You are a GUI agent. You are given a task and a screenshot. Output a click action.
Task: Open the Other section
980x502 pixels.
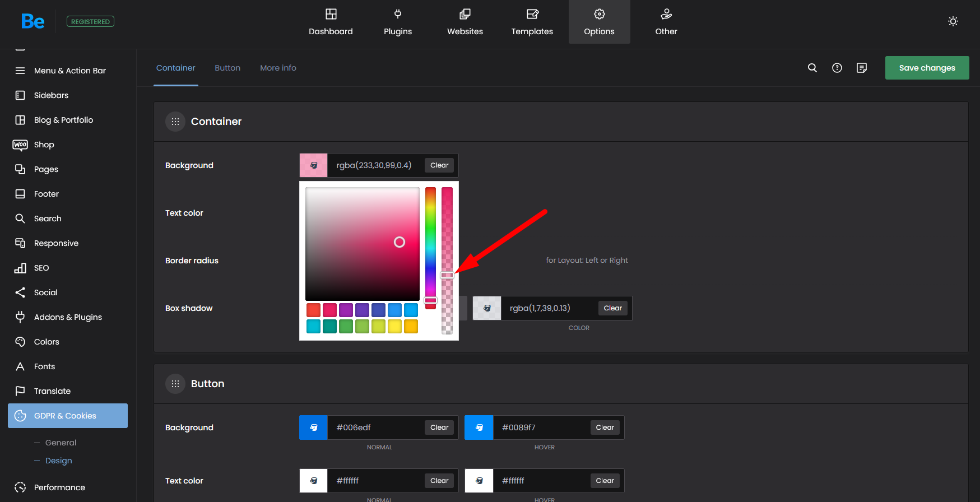666,22
